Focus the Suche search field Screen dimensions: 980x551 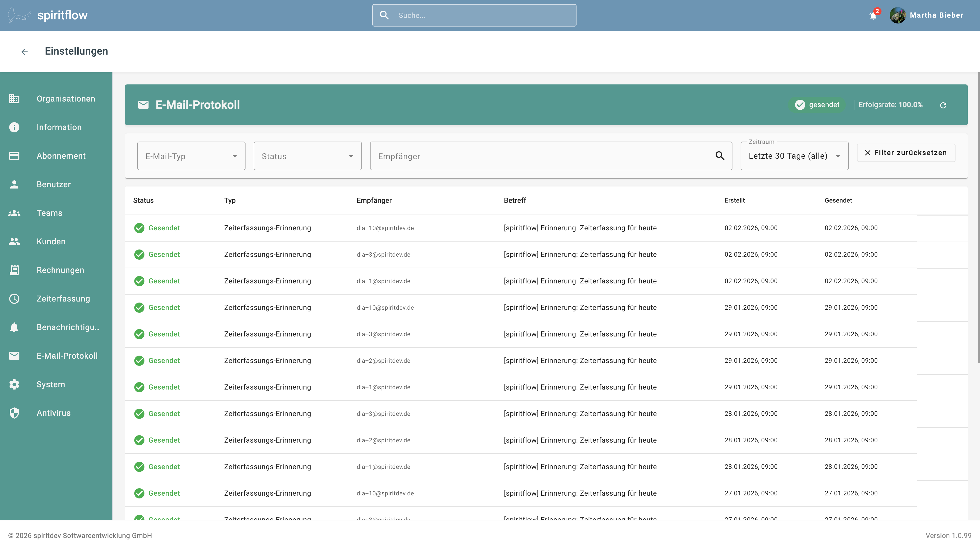coord(474,15)
